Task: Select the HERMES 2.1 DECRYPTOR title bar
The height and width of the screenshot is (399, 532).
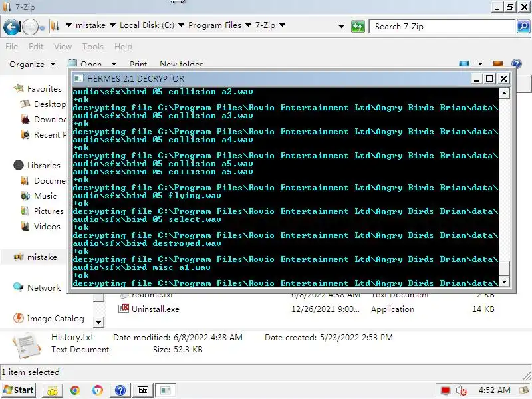Action: coord(271,78)
